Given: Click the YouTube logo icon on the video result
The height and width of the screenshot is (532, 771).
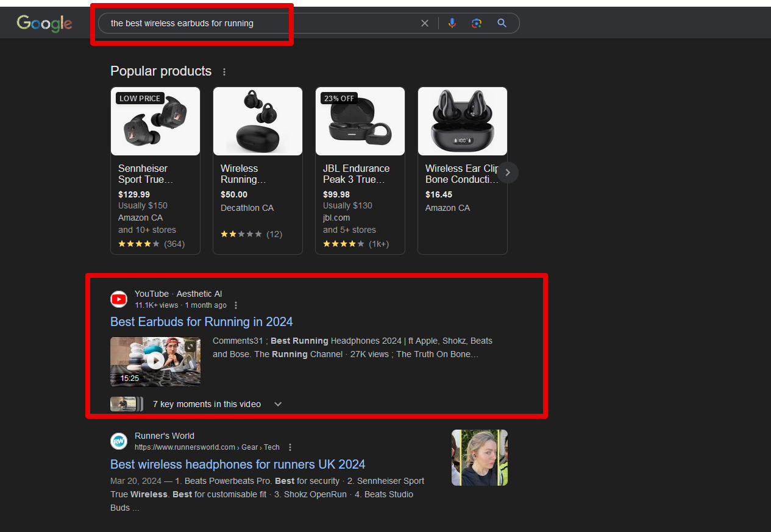Looking at the screenshot, I should [x=118, y=299].
